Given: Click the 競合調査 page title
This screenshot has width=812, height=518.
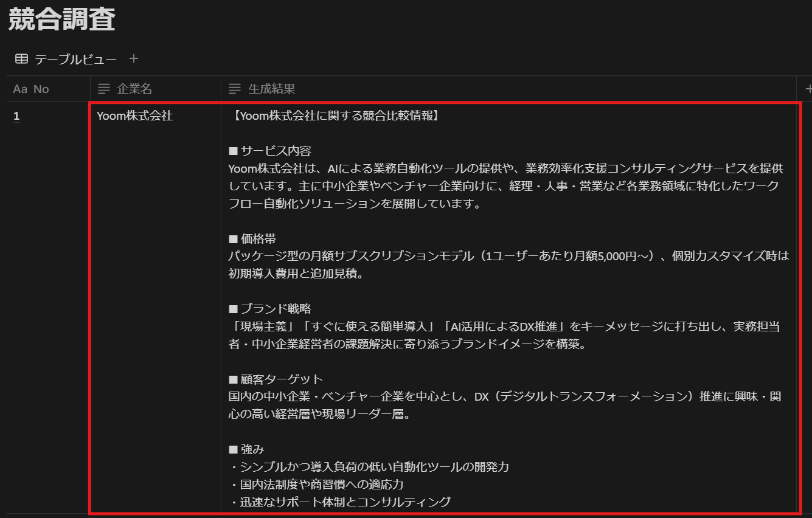Looking at the screenshot, I should 61,19.
